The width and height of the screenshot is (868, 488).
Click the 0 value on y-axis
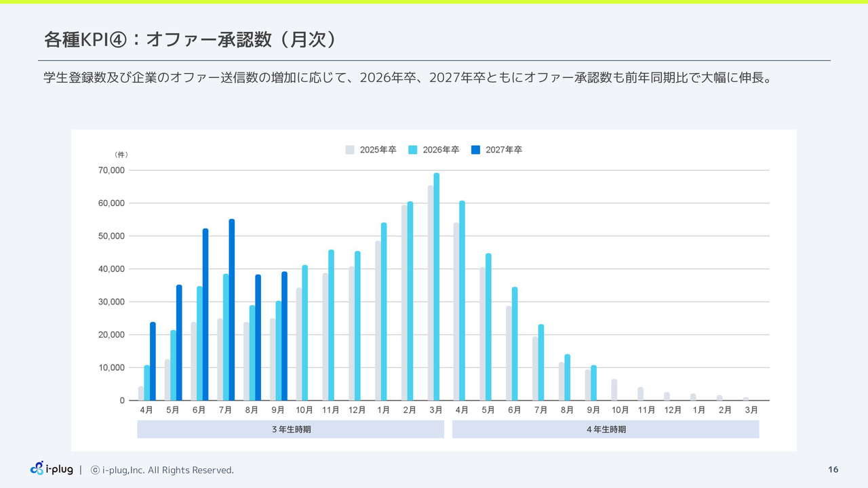click(122, 401)
